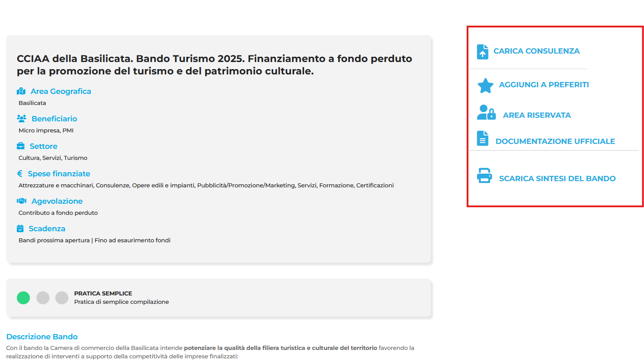Select AGGIUNGI A PREFERITI link text

pos(544,85)
